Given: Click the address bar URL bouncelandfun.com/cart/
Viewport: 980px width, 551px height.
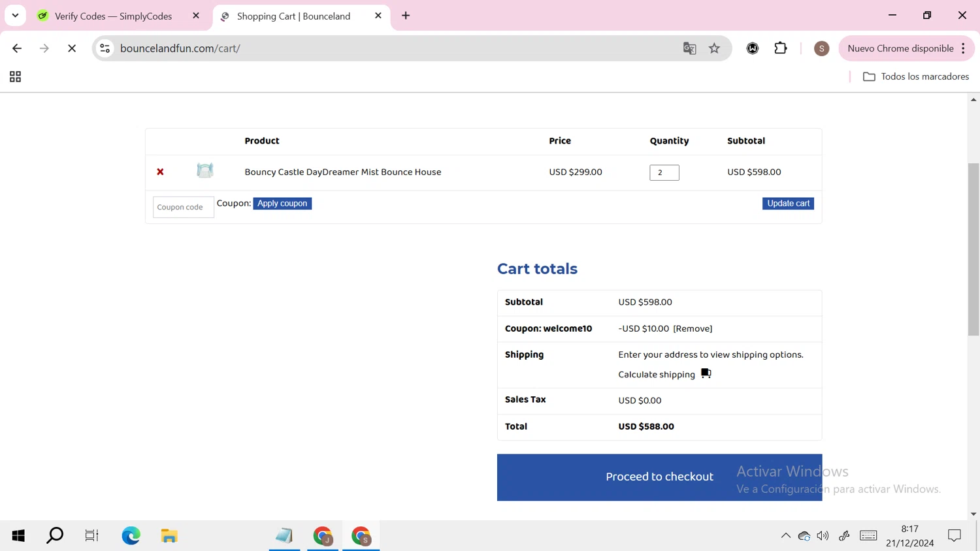Looking at the screenshot, I should [180, 48].
